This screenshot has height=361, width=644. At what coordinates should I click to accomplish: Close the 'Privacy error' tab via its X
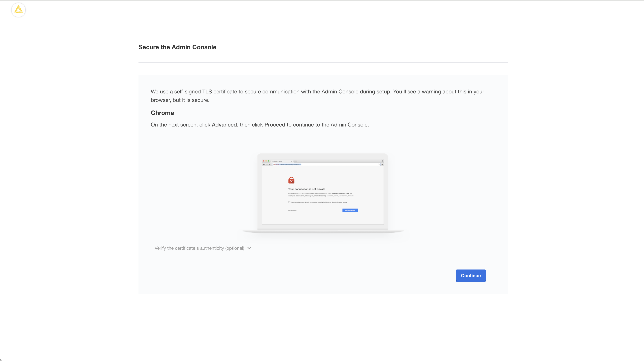pyautogui.click(x=292, y=162)
